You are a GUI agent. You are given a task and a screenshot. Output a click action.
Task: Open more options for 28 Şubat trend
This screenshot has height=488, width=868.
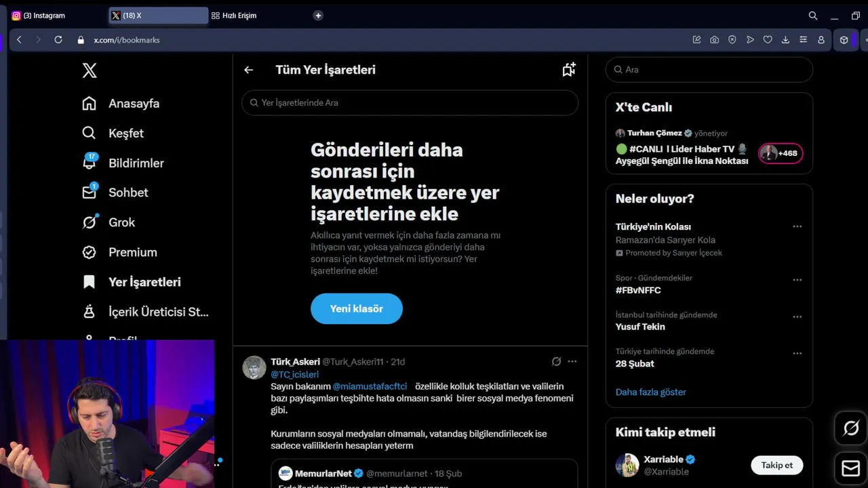[797, 353]
